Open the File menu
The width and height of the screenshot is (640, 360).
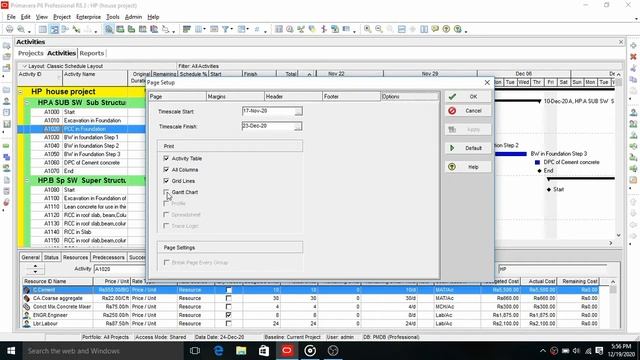coord(11,17)
